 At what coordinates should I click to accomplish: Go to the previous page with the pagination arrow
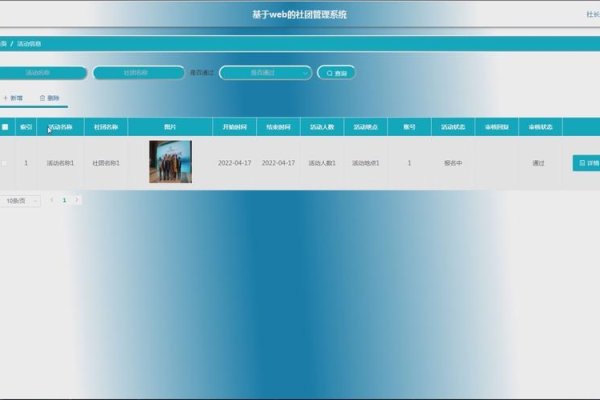52,200
